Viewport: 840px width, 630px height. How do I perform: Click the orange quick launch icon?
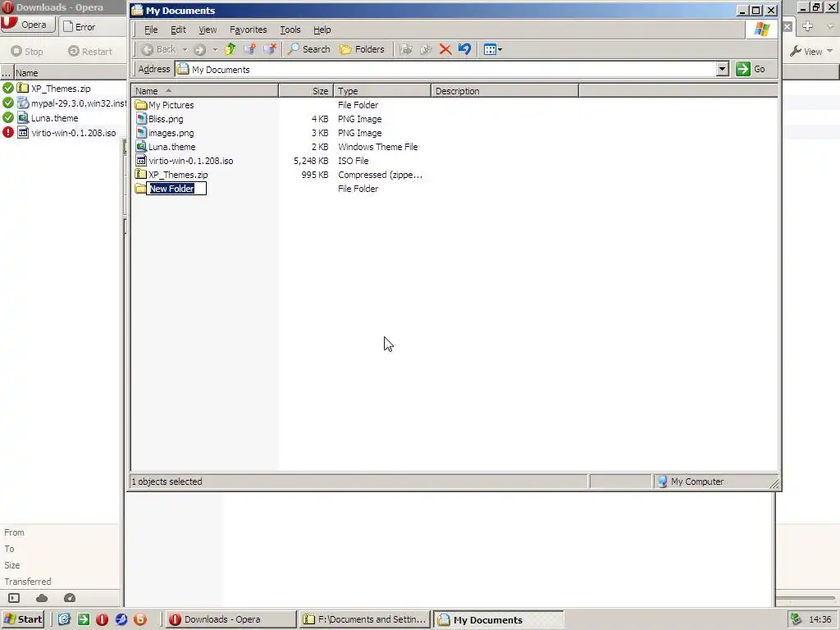(140, 619)
